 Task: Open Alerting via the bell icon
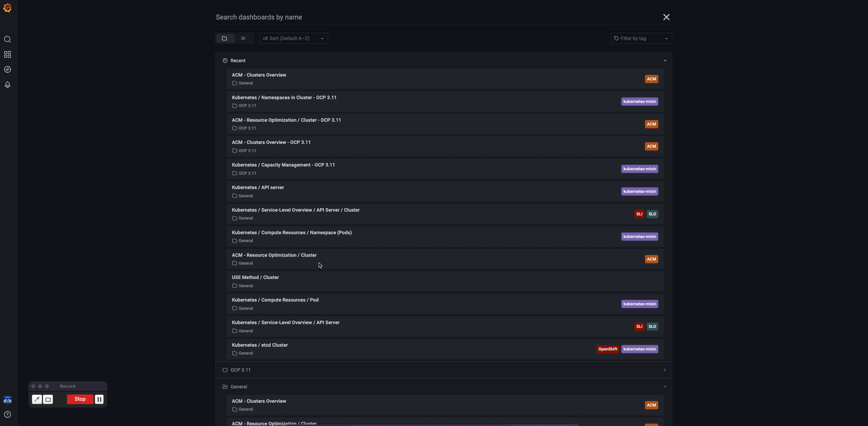(8, 84)
